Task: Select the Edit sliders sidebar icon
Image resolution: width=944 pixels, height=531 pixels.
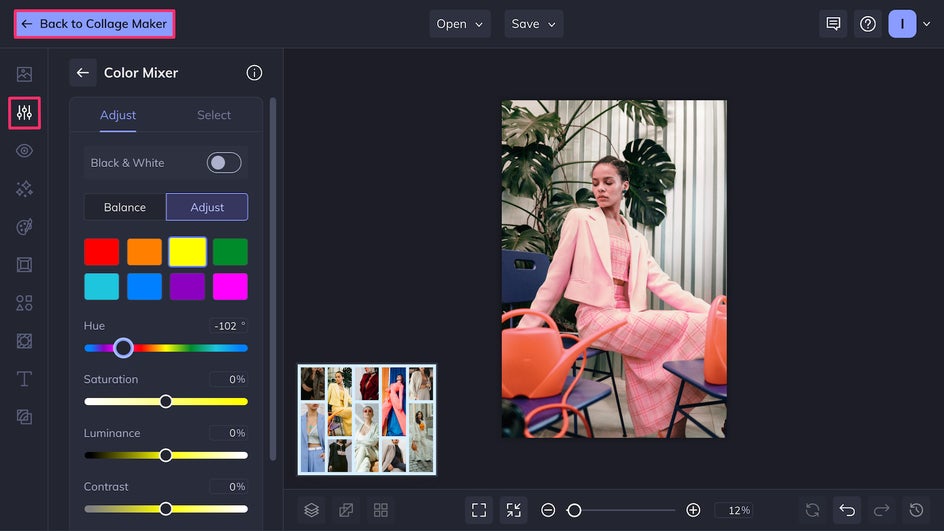Action: 24,113
